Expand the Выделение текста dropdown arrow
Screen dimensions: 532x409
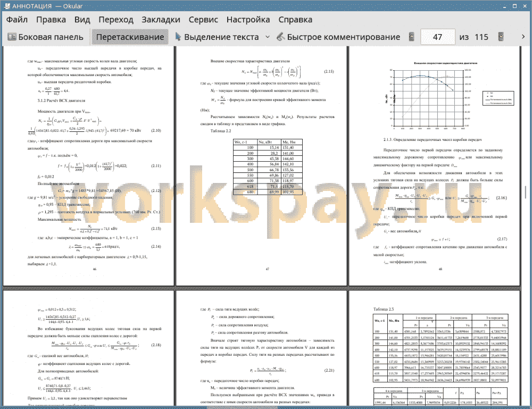(x=268, y=37)
